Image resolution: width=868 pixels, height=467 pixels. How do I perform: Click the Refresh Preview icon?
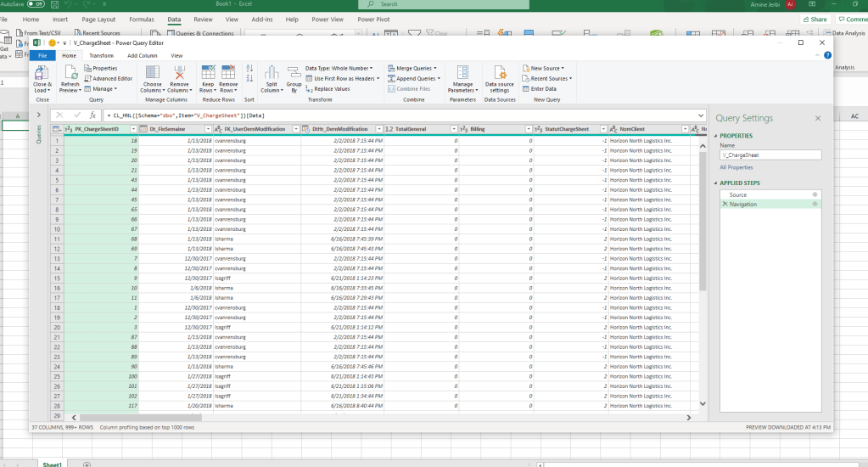coord(70,74)
